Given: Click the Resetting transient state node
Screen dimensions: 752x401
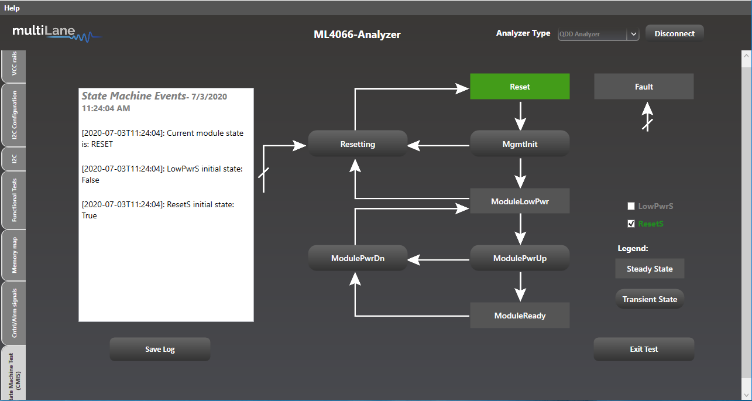Looking at the screenshot, I should click(357, 144).
